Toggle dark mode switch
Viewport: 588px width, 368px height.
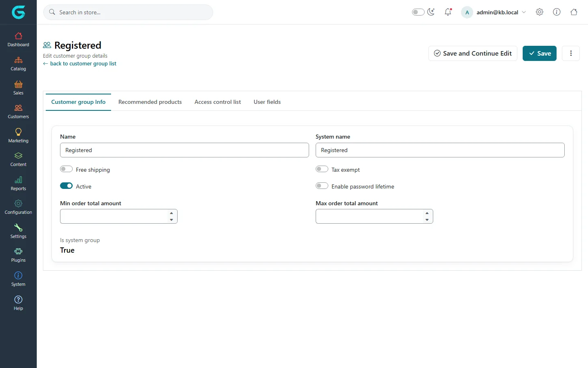tap(418, 12)
